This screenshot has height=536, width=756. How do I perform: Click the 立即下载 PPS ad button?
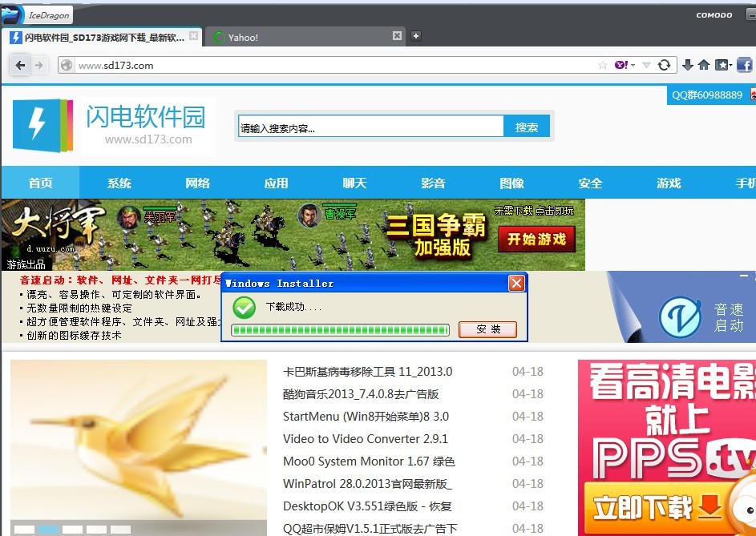pos(657,508)
